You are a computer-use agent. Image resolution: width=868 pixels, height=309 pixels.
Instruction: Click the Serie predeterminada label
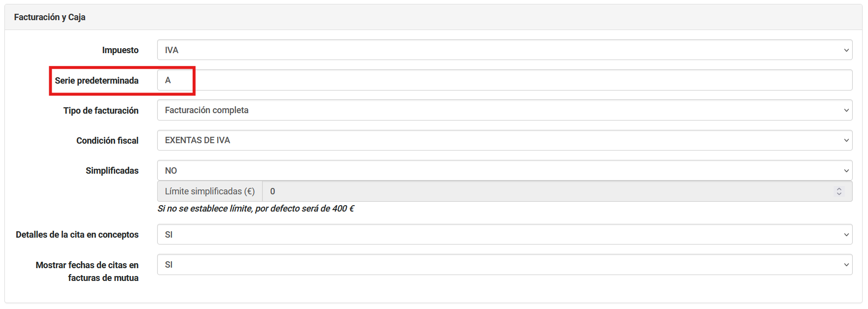click(x=97, y=81)
